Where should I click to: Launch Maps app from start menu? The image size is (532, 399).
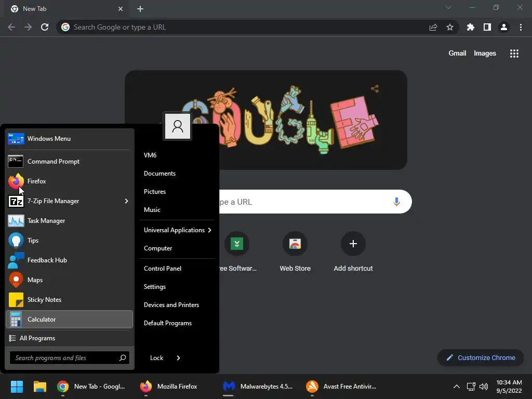tap(69, 280)
